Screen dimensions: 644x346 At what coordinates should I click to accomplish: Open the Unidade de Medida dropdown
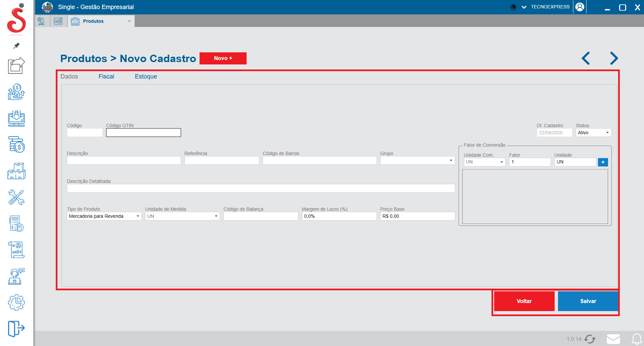tap(182, 216)
